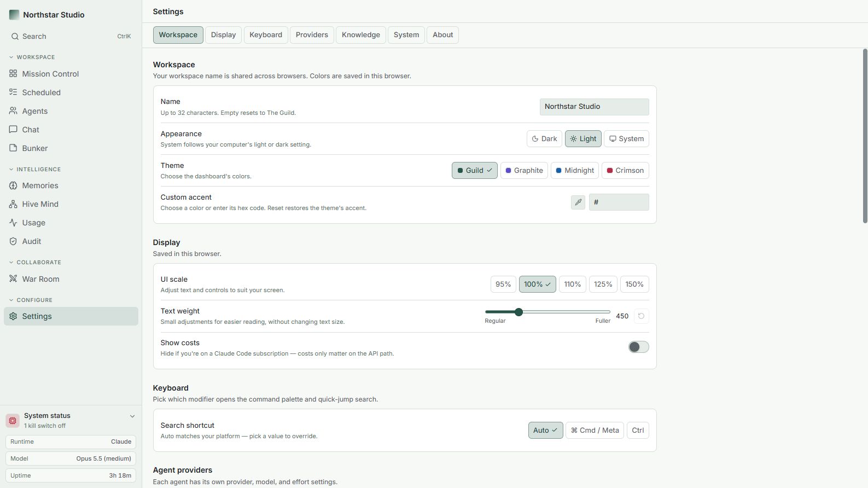
Task: Switch to the Display settings tab
Action: (224, 35)
